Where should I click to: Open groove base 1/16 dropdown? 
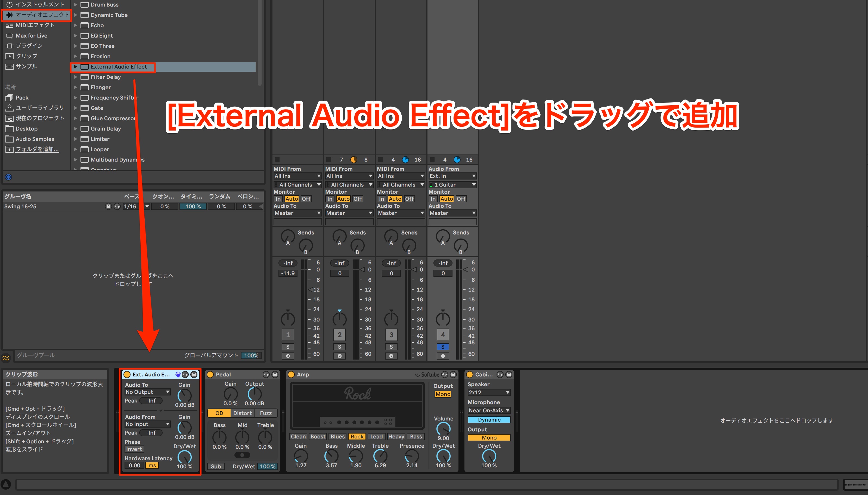click(x=136, y=206)
